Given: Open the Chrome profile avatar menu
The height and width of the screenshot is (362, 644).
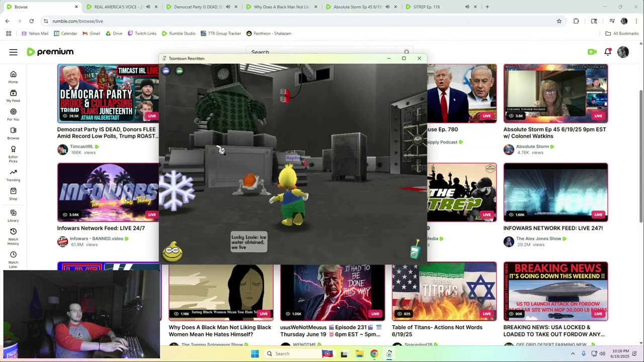Looking at the screenshot, I should (x=624, y=21).
